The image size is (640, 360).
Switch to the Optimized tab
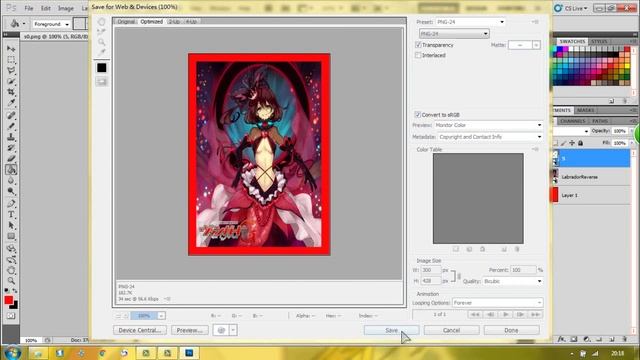click(151, 22)
